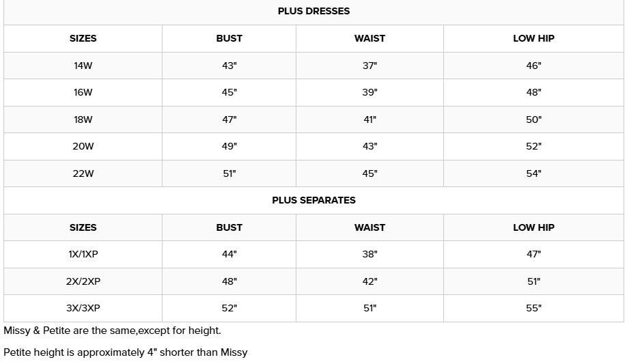Select the 55" low hip for 3X/3XP
Viewport: 629px width, 364px height.
[x=533, y=308]
